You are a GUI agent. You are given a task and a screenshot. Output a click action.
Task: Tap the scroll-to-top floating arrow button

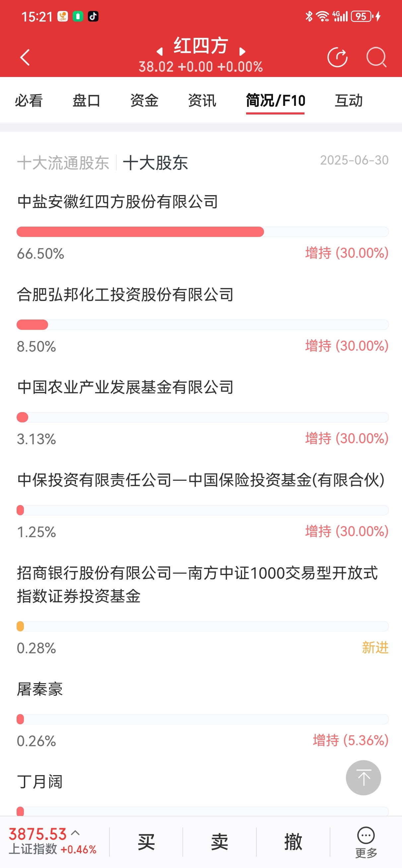click(x=363, y=778)
